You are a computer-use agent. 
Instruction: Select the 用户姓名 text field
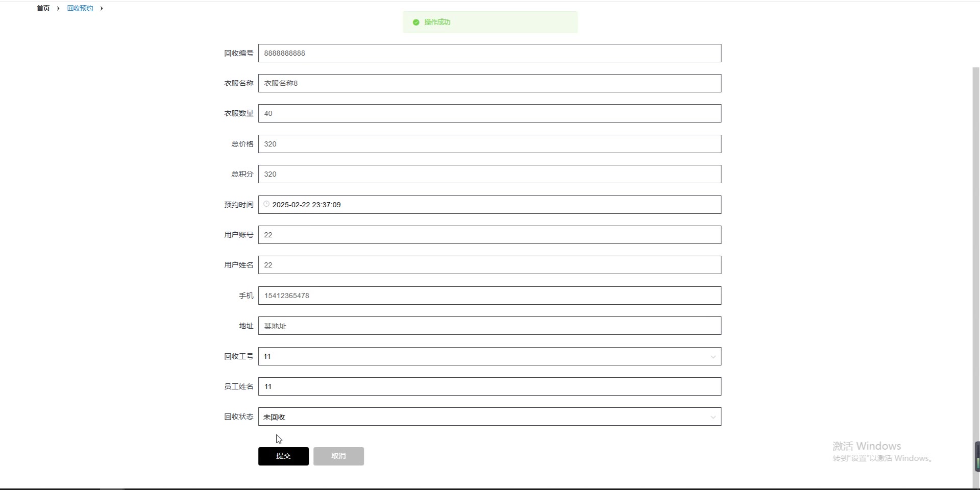click(x=489, y=265)
